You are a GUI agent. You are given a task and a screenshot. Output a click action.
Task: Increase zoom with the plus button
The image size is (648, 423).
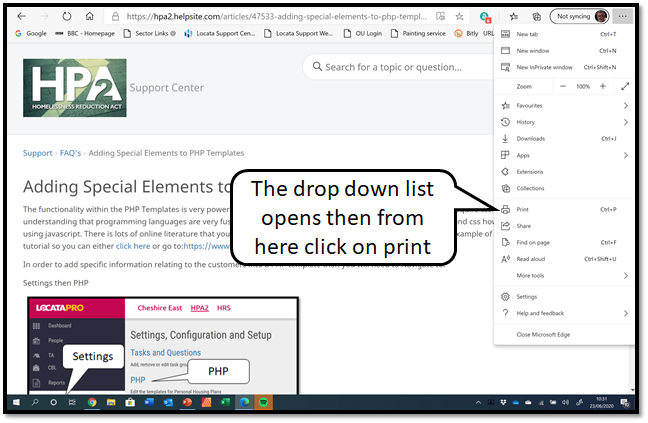603,86
